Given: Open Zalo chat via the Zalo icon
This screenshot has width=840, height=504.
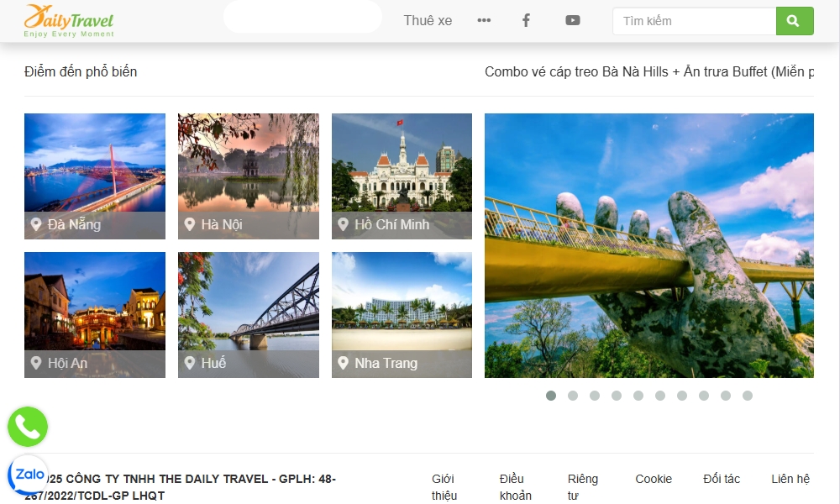Looking at the screenshot, I should [28, 475].
